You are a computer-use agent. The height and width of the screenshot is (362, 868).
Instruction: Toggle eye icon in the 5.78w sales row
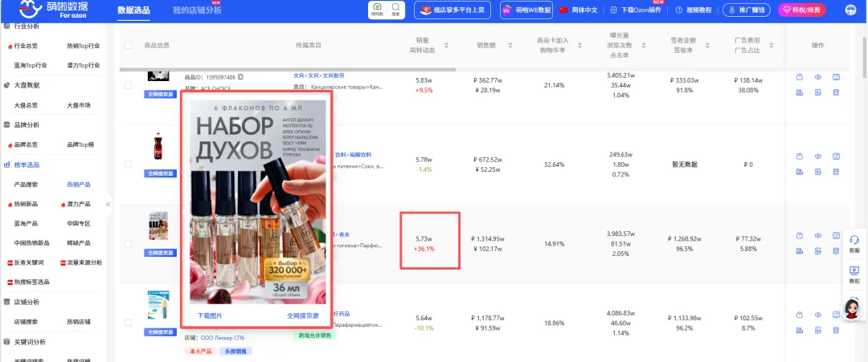coord(817,157)
